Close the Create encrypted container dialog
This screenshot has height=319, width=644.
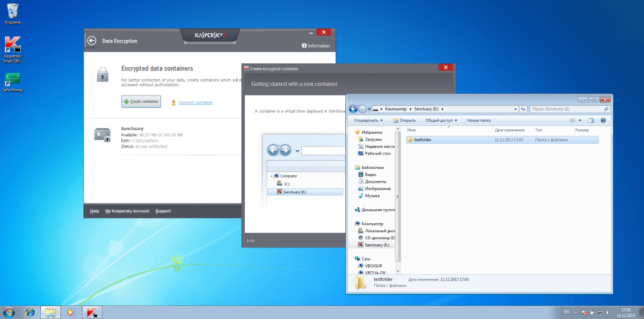[445, 67]
